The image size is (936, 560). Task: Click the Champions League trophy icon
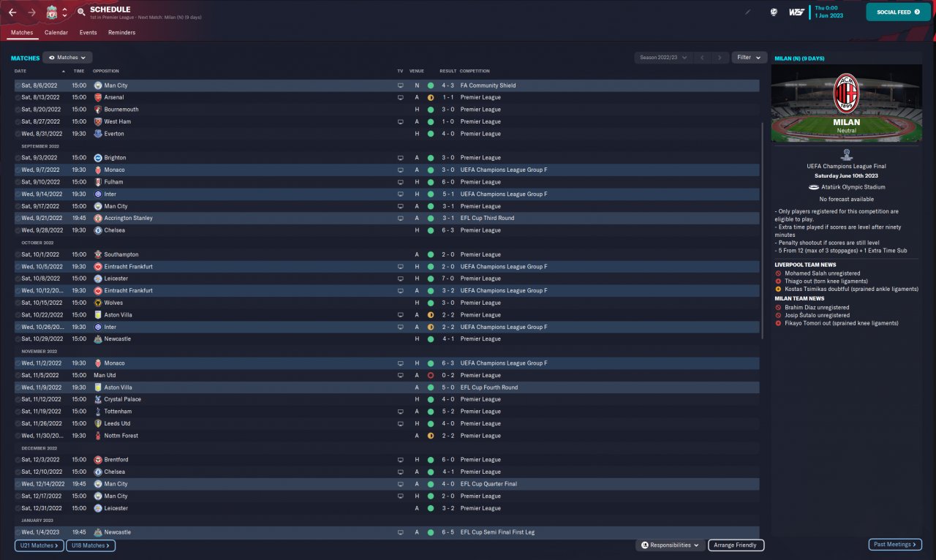[846, 154]
